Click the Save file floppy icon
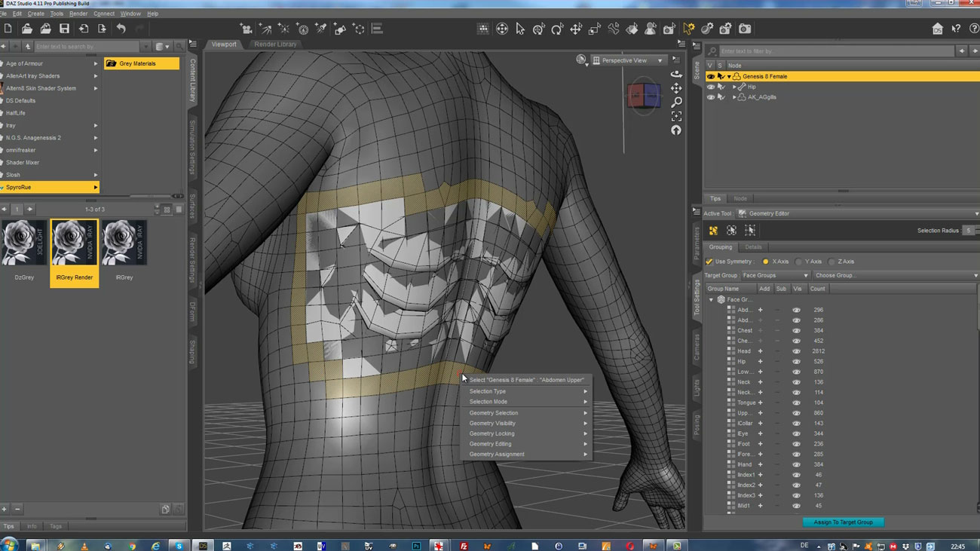 point(65,29)
